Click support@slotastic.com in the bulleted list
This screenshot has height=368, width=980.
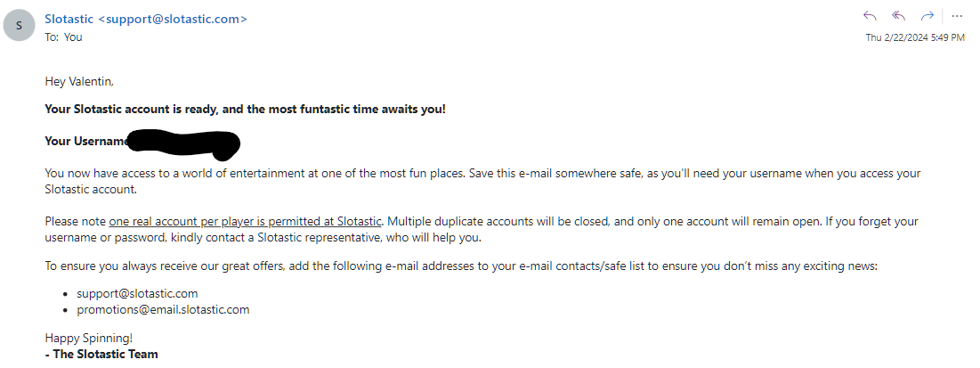click(x=137, y=293)
